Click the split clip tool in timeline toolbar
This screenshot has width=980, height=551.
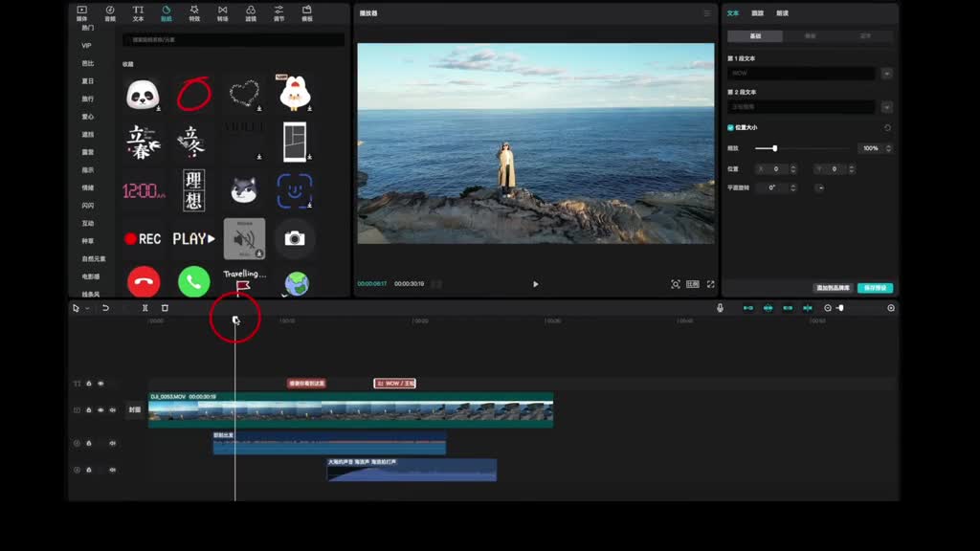coord(145,308)
